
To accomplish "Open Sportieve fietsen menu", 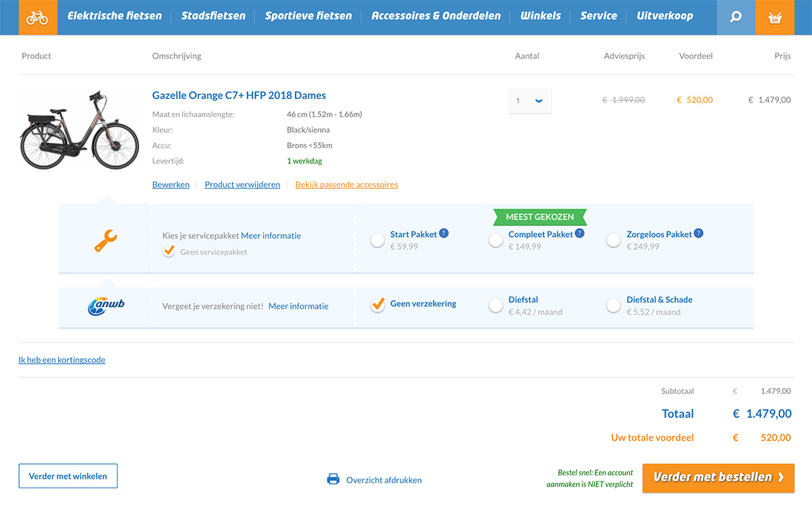I will point(309,16).
